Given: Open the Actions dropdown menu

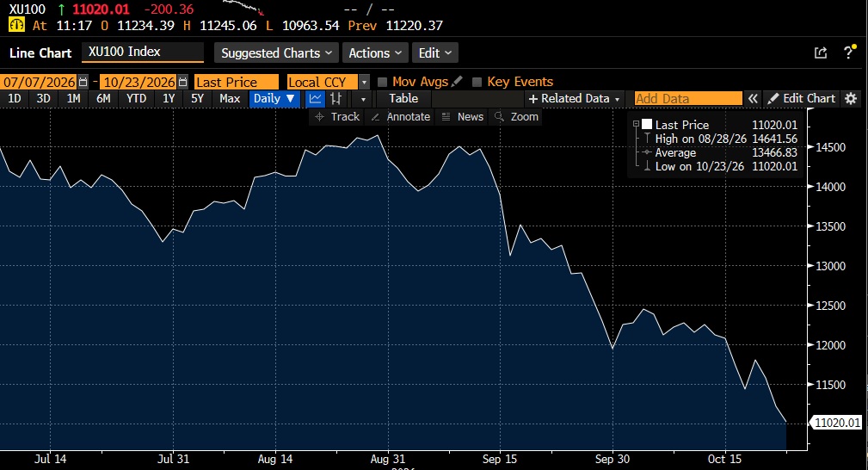Looking at the screenshot, I should click(x=375, y=53).
